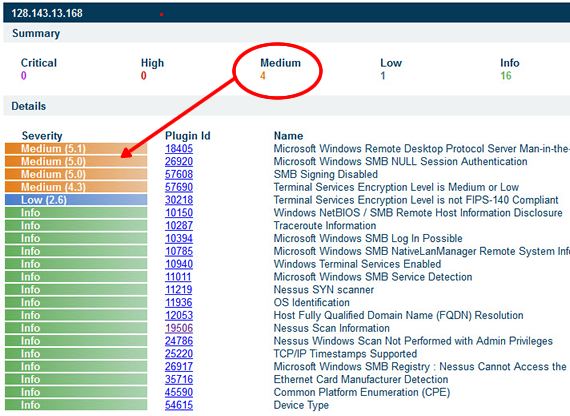The height and width of the screenshot is (416, 570).
Task: Click the Details section header
Action: click(29, 106)
